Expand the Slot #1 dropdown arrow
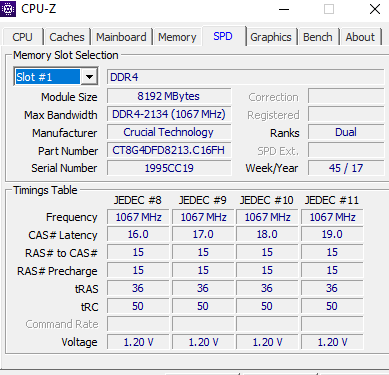Screen dimensions: 389x375 click(x=89, y=77)
